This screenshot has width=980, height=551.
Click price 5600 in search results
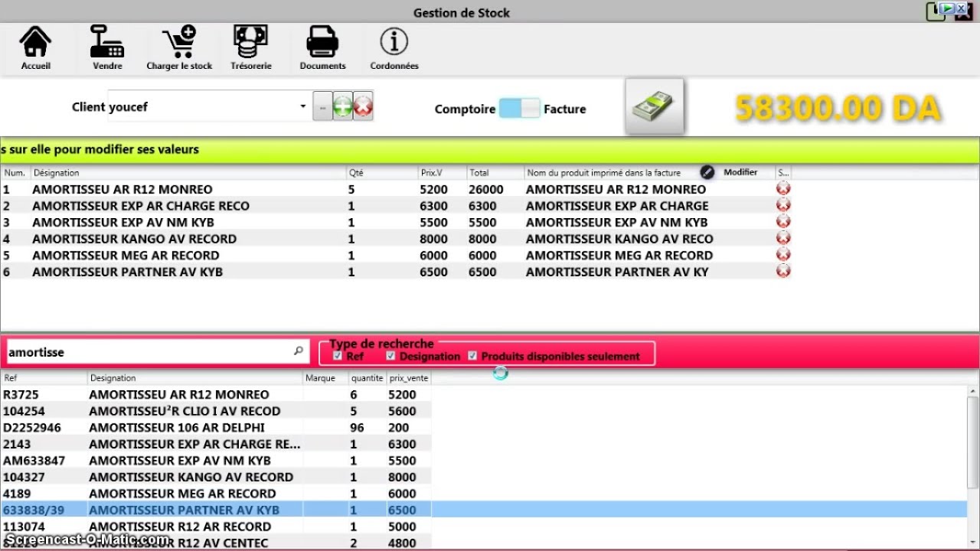pos(402,411)
